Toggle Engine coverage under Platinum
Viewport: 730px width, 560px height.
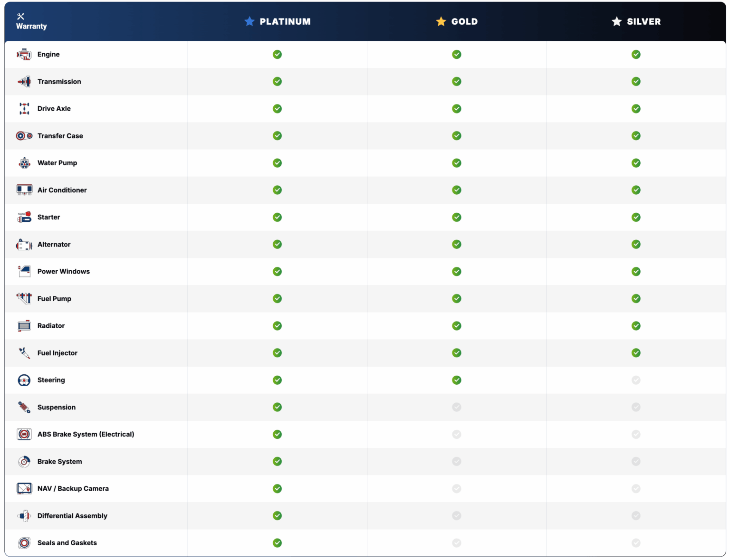277,54
